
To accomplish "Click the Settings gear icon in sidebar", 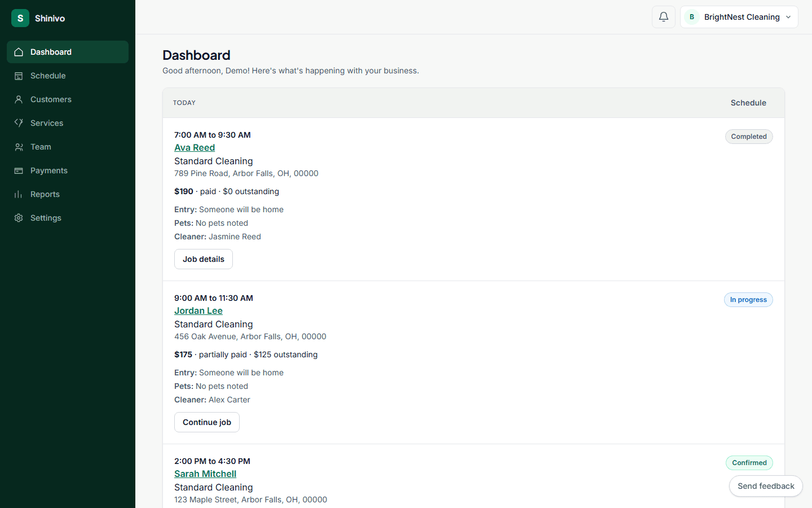I will [x=19, y=218].
